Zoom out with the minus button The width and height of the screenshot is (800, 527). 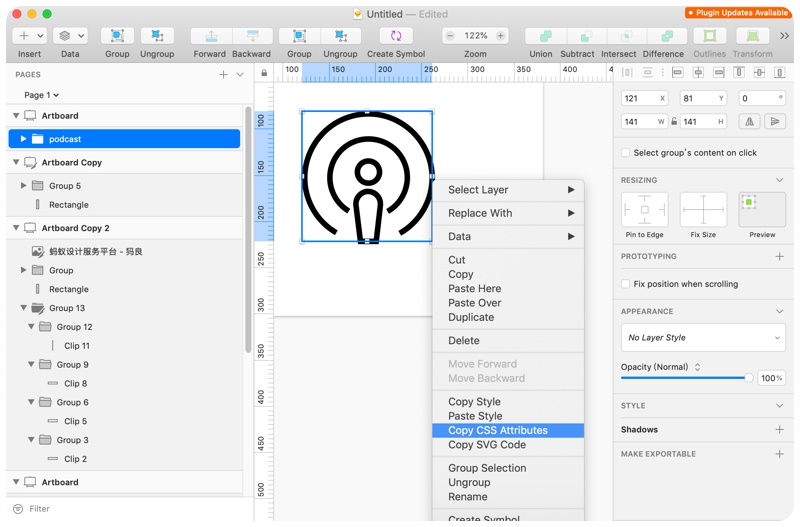(450, 36)
